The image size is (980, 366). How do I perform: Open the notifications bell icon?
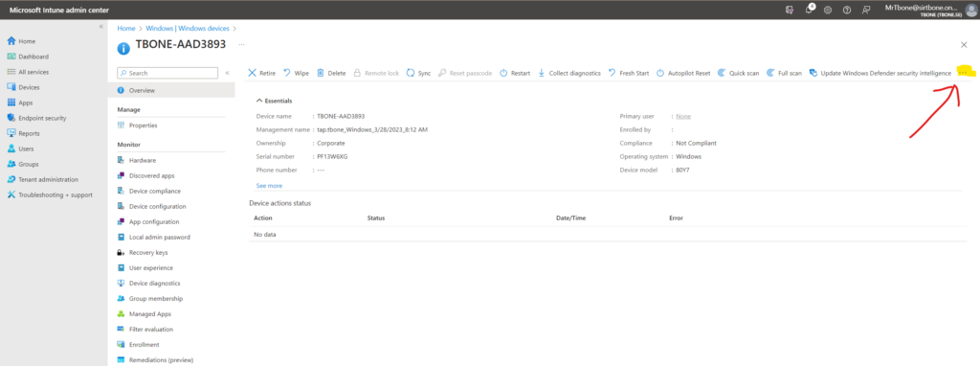810,10
